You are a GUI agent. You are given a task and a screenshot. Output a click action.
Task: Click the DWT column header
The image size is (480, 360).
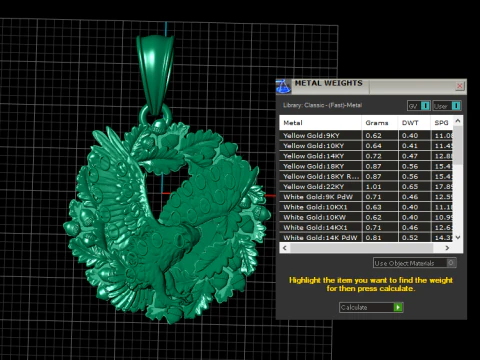(x=414, y=123)
